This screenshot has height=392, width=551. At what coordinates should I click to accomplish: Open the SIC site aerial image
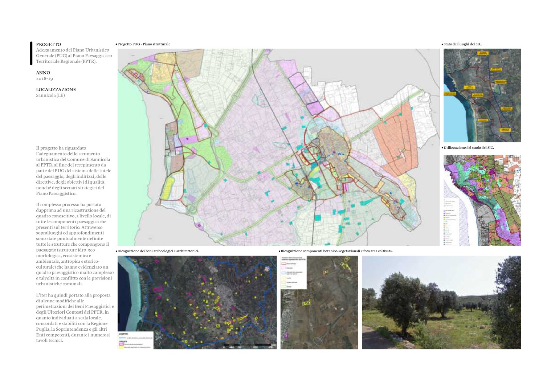point(482,95)
